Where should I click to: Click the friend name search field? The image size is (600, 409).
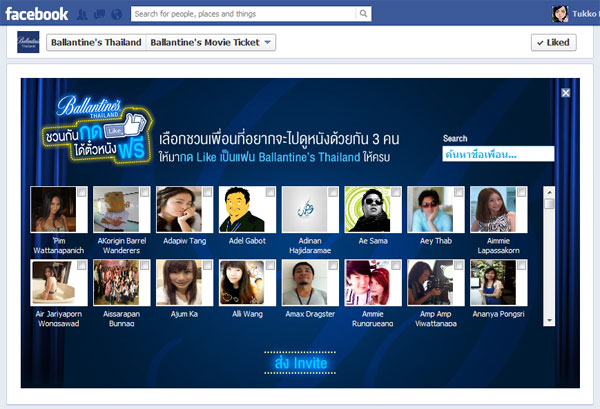[498, 154]
